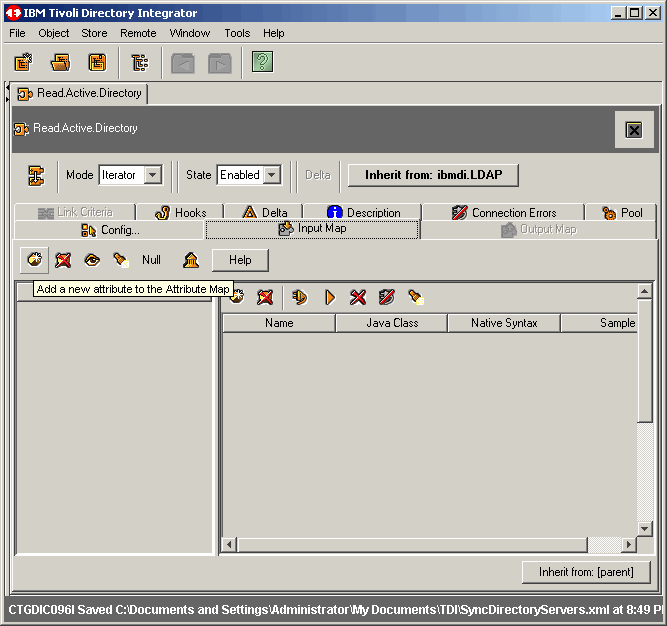Toggle the Null button in attribute toolbar
This screenshot has width=667, height=626.
pos(151,260)
